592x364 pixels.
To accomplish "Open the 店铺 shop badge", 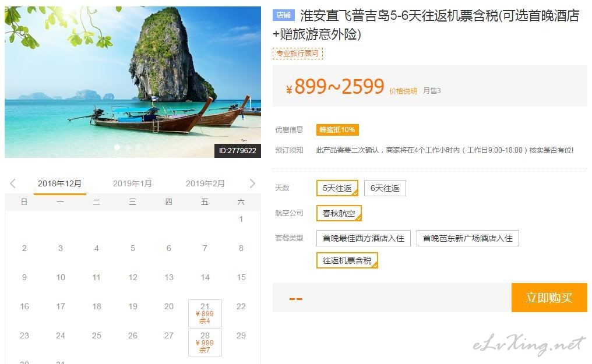I will (283, 15).
